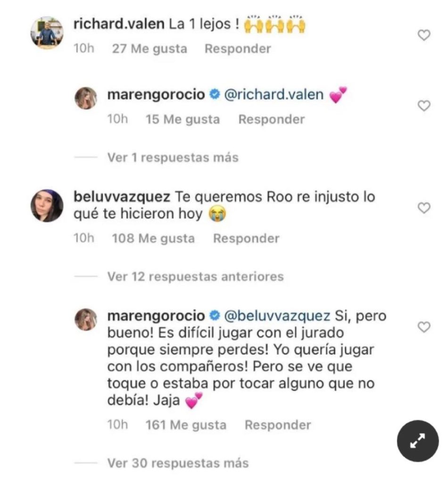Click the expand fullscreen arrows icon
The image size is (448, 483).
coord(418,441)
